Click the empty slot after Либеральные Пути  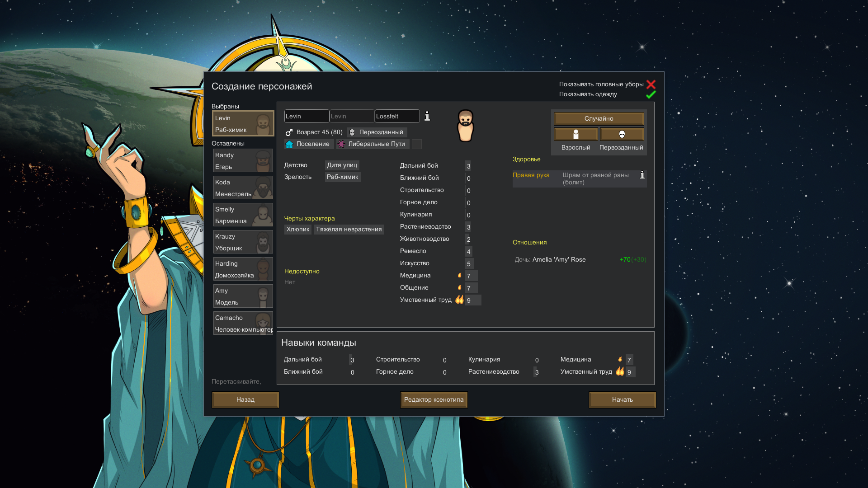417,144
